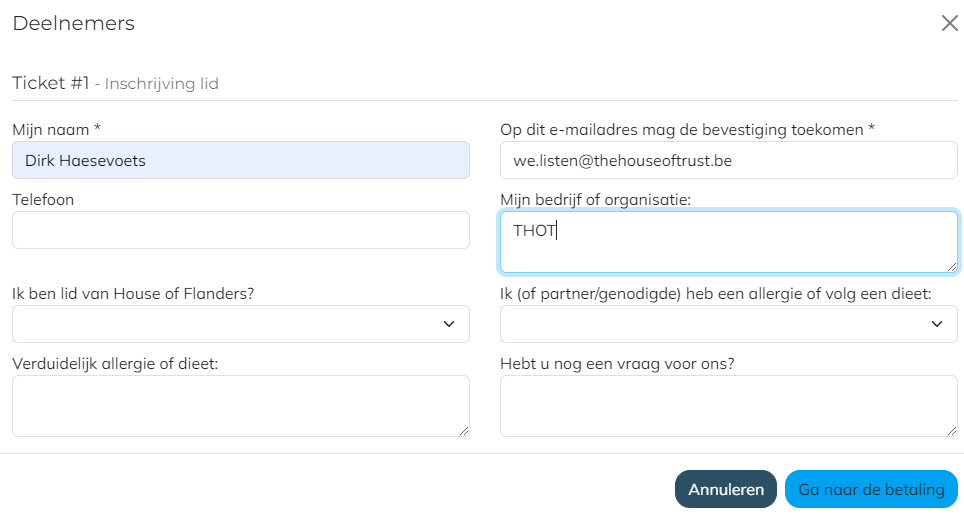Click the 'Mijn bedrijf of organisatie:' label
The height and width of the screenshot is (520, 964).
pyautogui.click(x=595, y=200)
